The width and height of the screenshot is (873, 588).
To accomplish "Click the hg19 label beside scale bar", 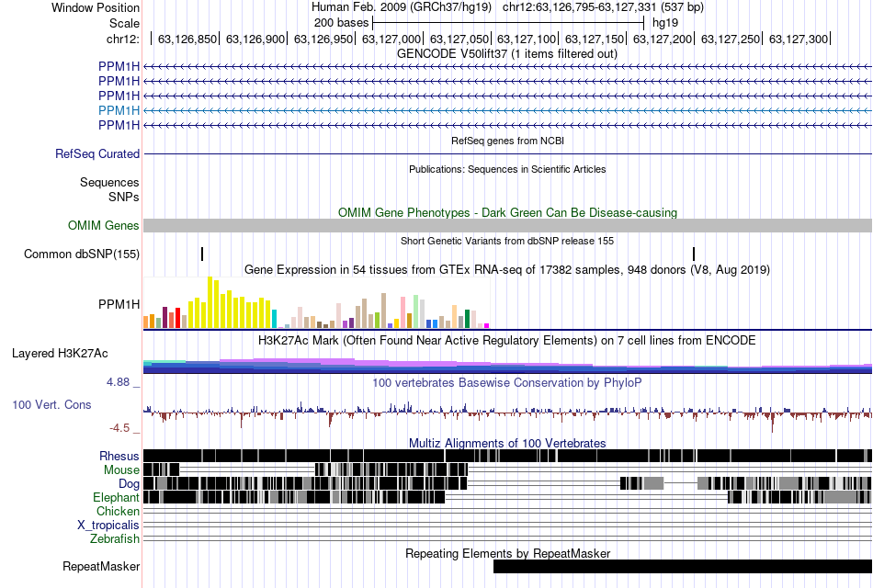I will pyautogui.click(x=665, y=23).
